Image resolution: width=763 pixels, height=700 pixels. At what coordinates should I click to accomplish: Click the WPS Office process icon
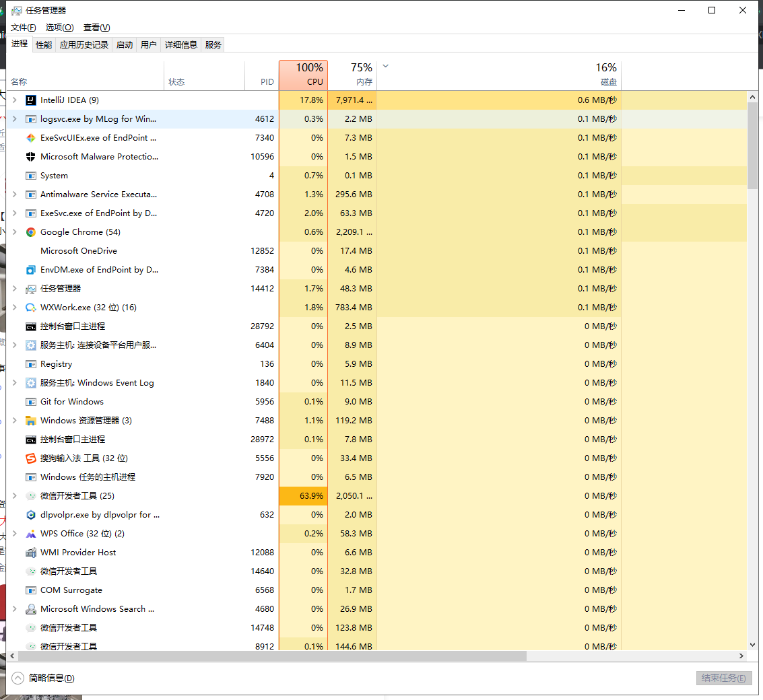pyautogui.click(x=31, y=534)
